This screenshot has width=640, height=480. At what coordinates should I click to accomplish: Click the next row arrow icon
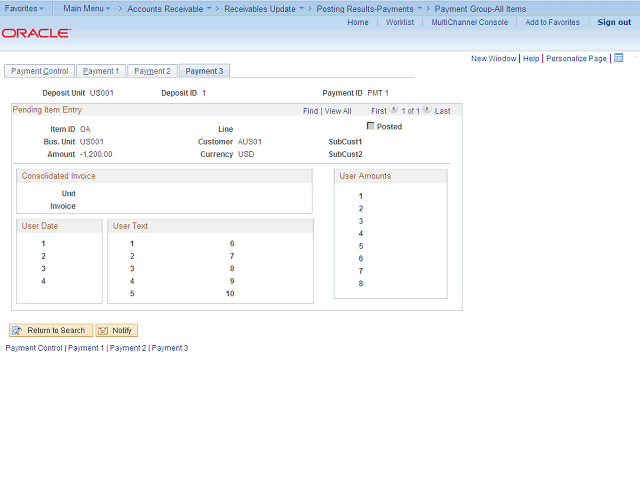coord(427,110)
